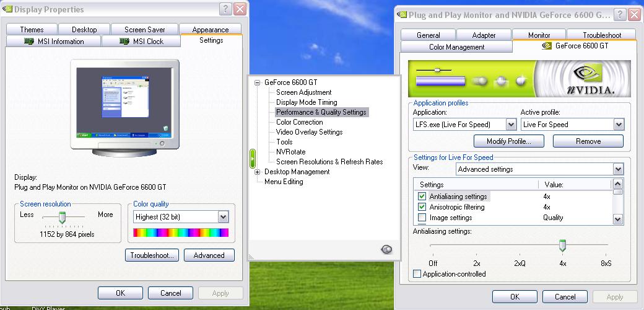The image size is (644, 310).
Task: Select the GeForce 6600 GT tab
Action: coord(575,46)
